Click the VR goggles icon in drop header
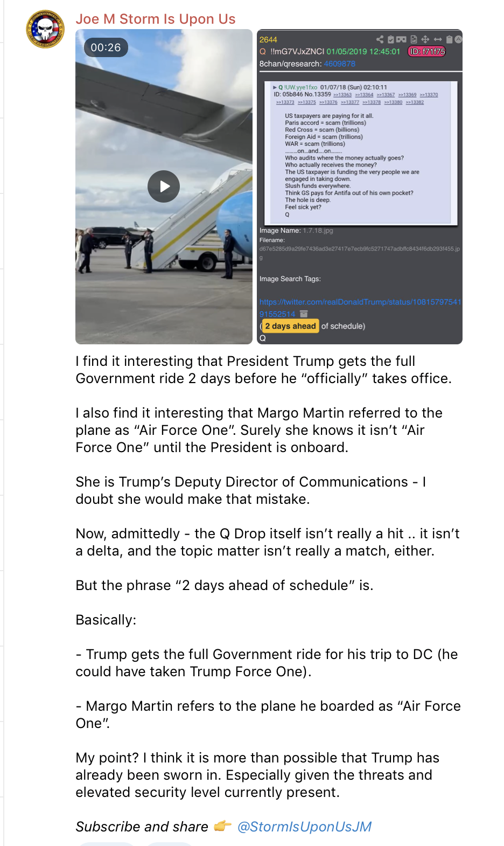This screenshot has height=846, width=504. point(401,39)
